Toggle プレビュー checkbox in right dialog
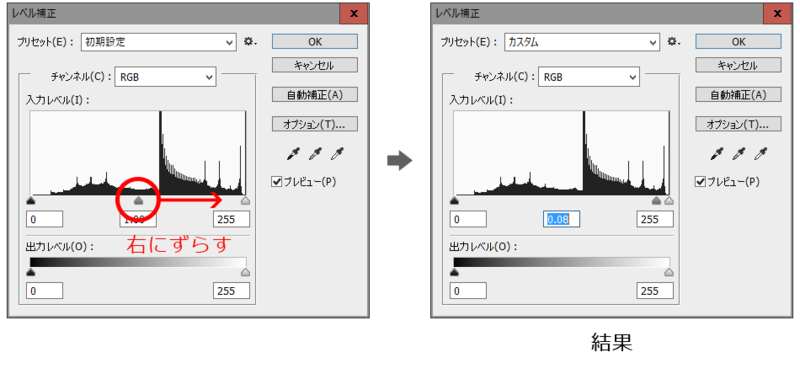 coord(700,182)
